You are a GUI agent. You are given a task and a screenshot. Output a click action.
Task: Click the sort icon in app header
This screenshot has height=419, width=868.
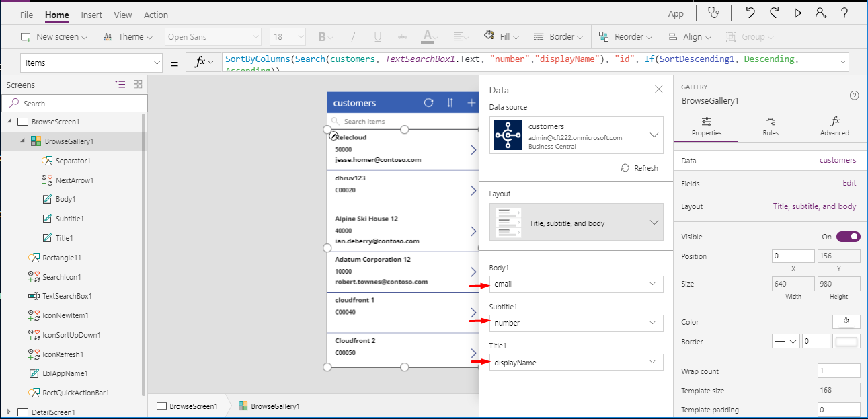pyautogui.click(x=450, y=103)
